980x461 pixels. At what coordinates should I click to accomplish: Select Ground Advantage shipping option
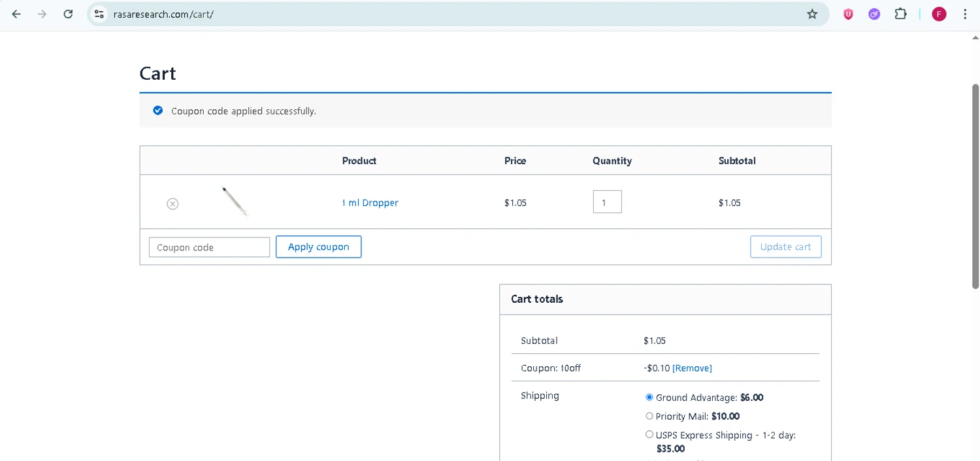click(x=649, y=397)
